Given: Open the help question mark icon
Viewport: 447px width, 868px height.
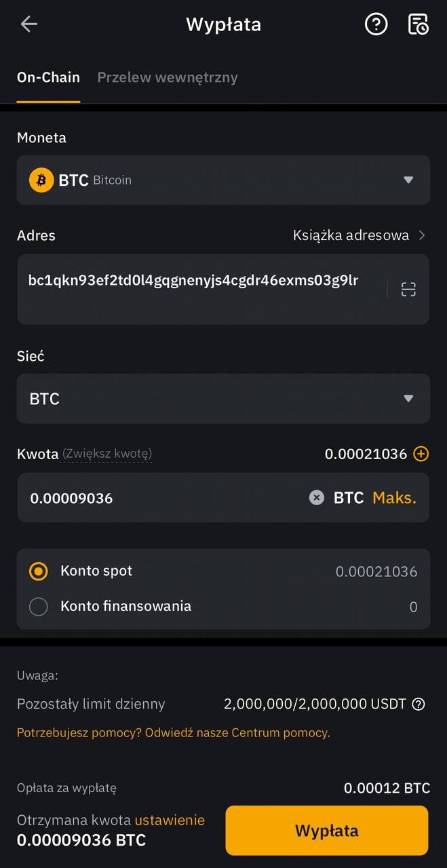Looking at the screenshot, I should pos(376,24).
